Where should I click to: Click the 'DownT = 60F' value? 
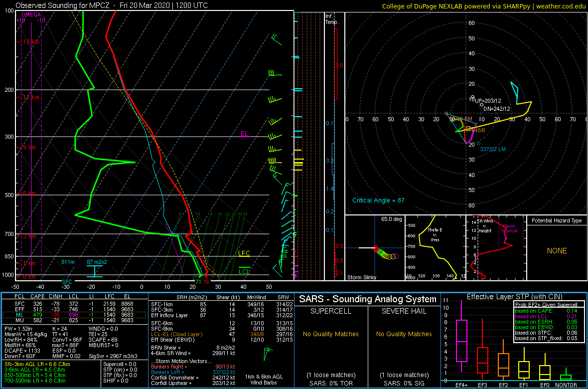pyautogui.click(x=20, y=355)
